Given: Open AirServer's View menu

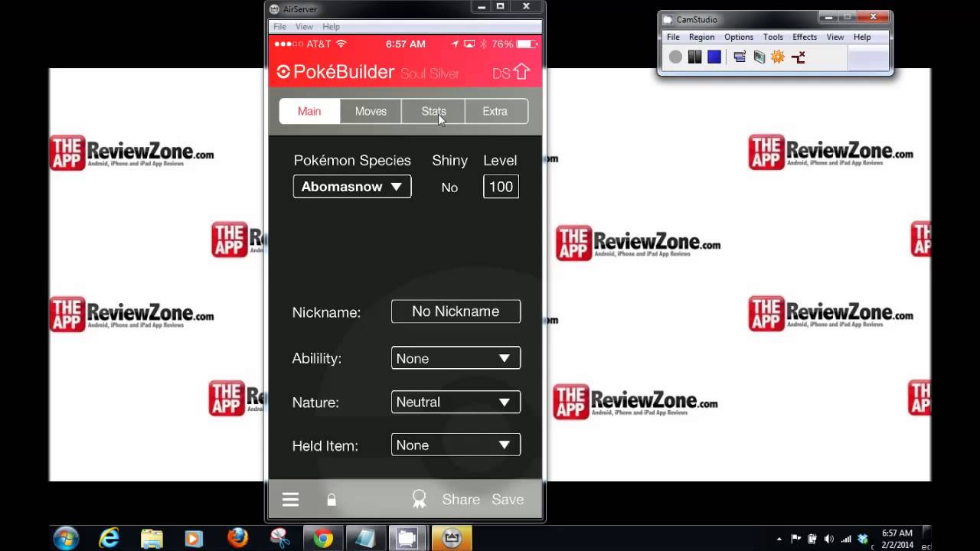Looking at the screenshot, I should [x=304, y=26].
